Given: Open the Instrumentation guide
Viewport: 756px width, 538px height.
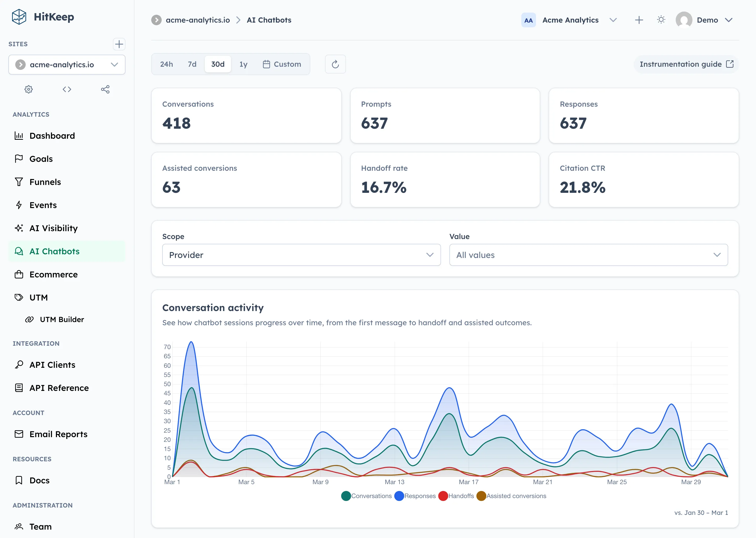Looking at the screenshot, I should [685, 64].
